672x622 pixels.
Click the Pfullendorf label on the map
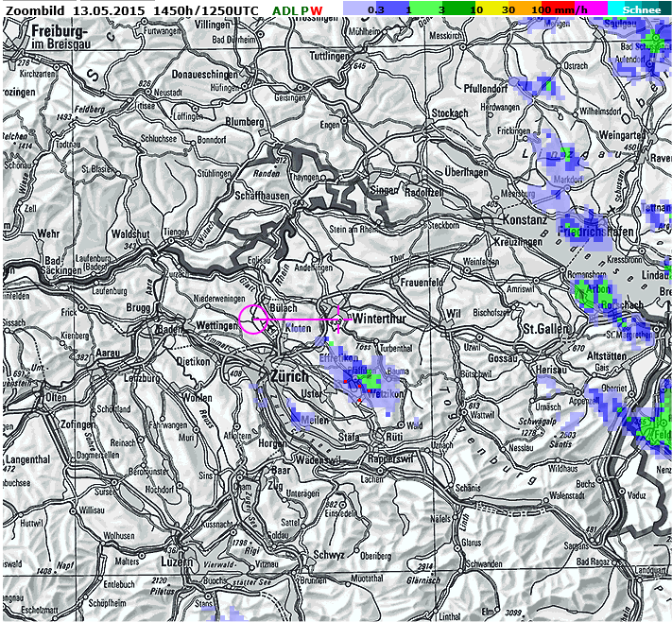click(486, 89)
